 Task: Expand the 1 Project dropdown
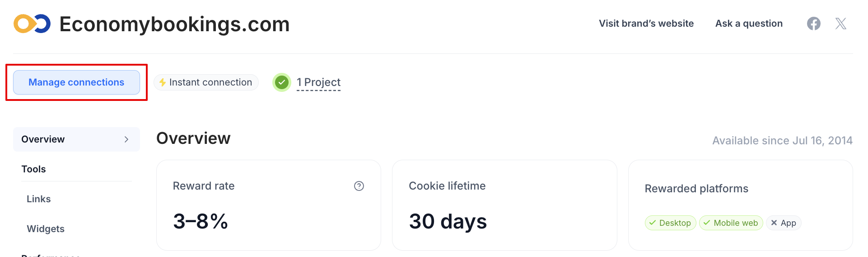click(318, 82)
